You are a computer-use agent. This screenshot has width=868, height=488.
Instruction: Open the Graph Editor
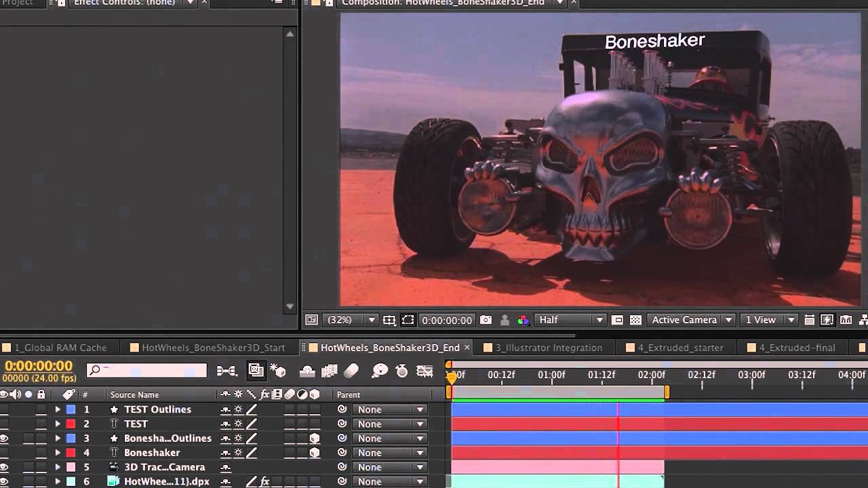tap(425, 371)
